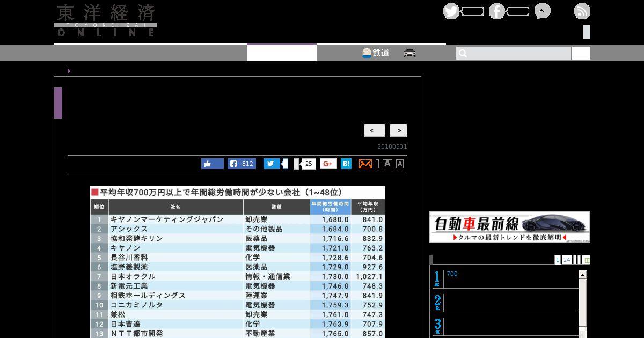Screen dimensions: 644x338
Task: Open the Messenger icon in the header
Action: (543, 11)
